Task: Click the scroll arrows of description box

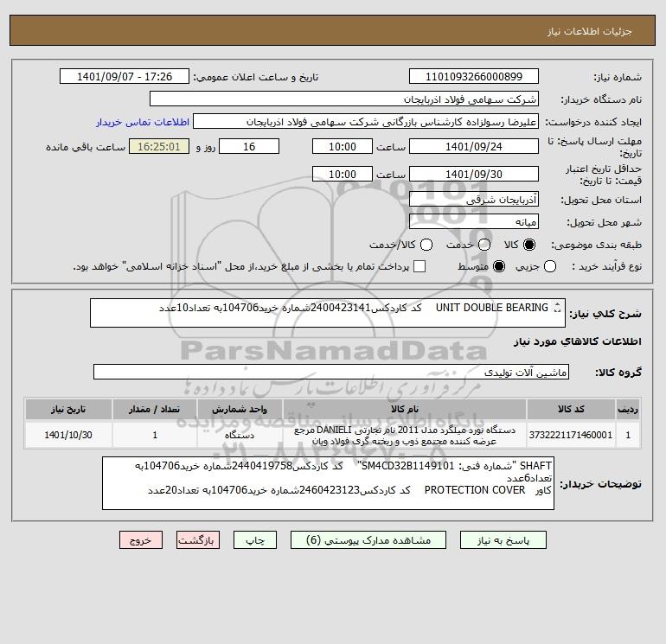Action: [557, 308]
